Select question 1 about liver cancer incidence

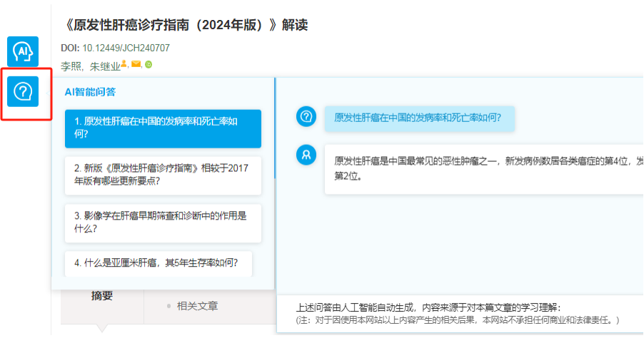click(163, 128)
